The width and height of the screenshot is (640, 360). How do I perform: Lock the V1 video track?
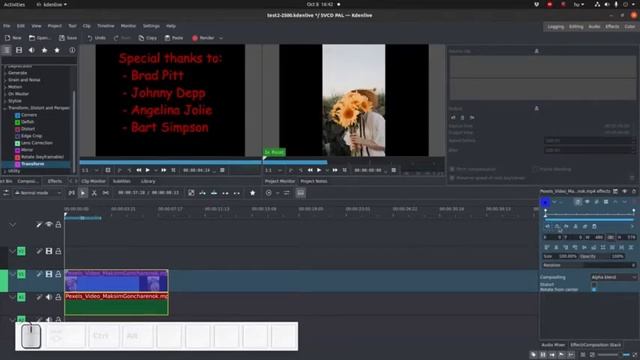(x=58, y=274)
